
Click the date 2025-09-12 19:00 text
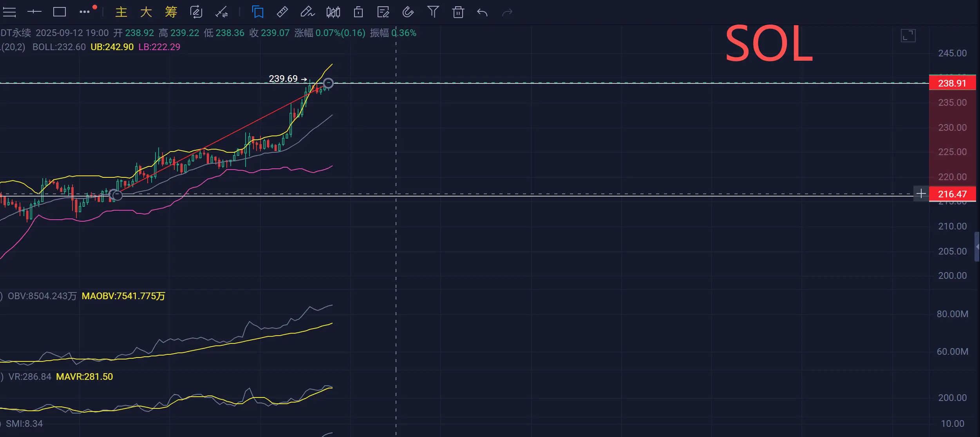(x=72, y=33)
